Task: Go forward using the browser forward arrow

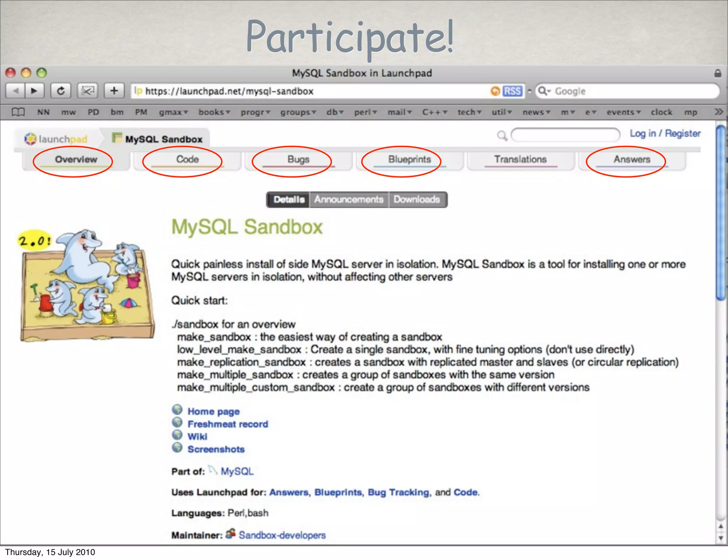Action: (x=34, y=91)
